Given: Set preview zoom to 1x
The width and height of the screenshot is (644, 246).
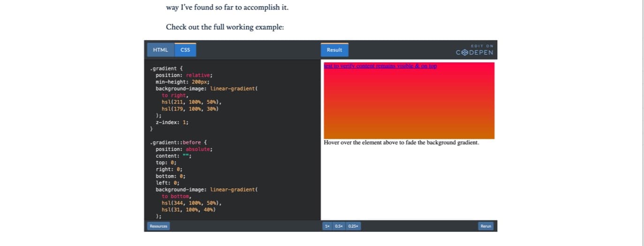Looking at the screenshot, I should point(327,226).
